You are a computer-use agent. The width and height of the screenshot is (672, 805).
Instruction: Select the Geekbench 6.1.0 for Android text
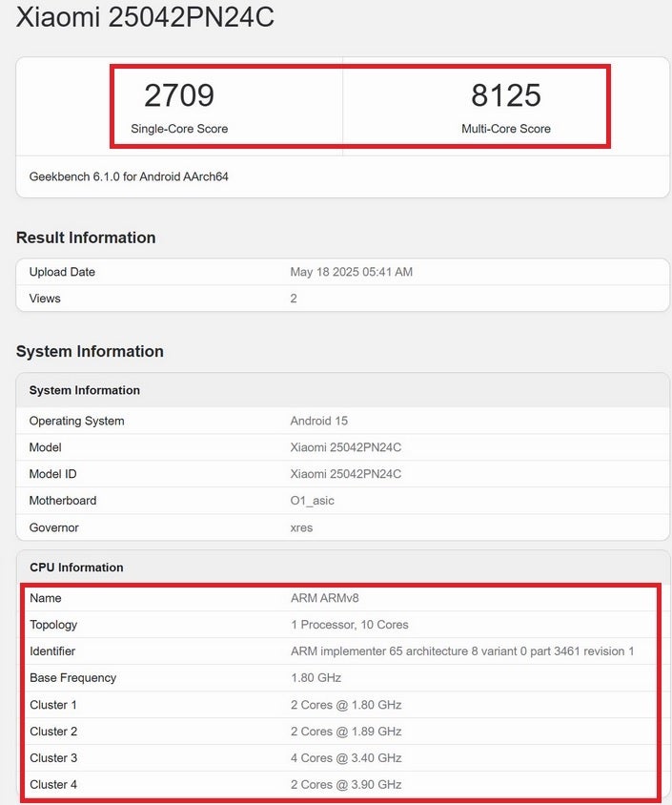tap(129, 176)
